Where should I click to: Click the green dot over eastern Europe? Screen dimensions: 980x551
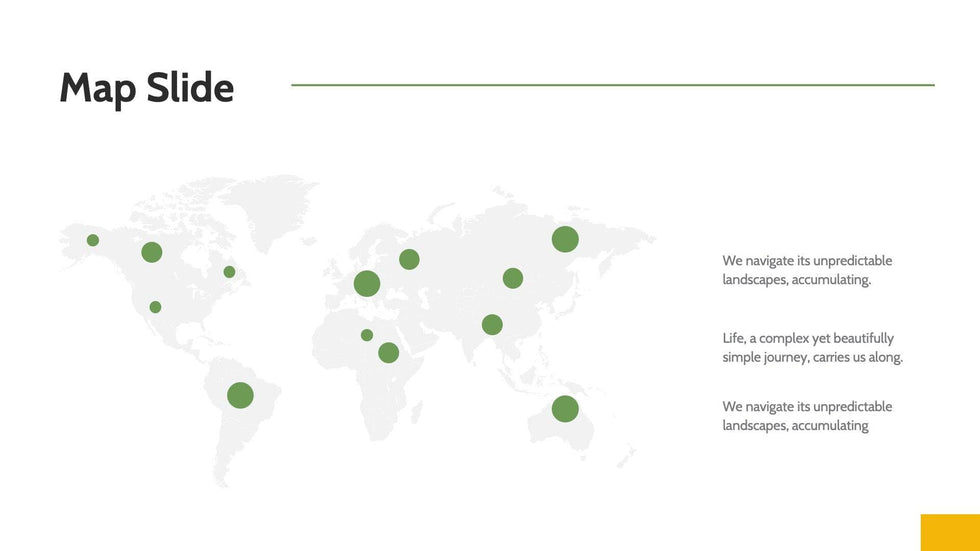pos(409,260)
